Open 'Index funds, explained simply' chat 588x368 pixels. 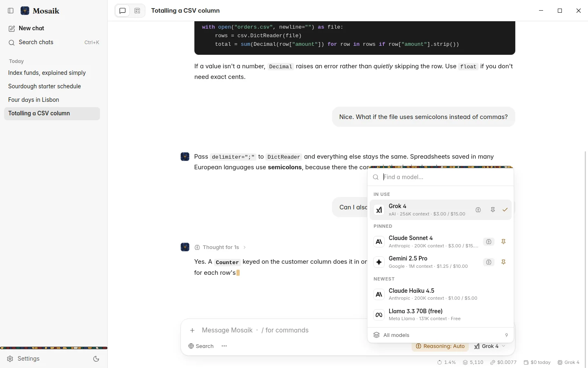tap(52, 73)
